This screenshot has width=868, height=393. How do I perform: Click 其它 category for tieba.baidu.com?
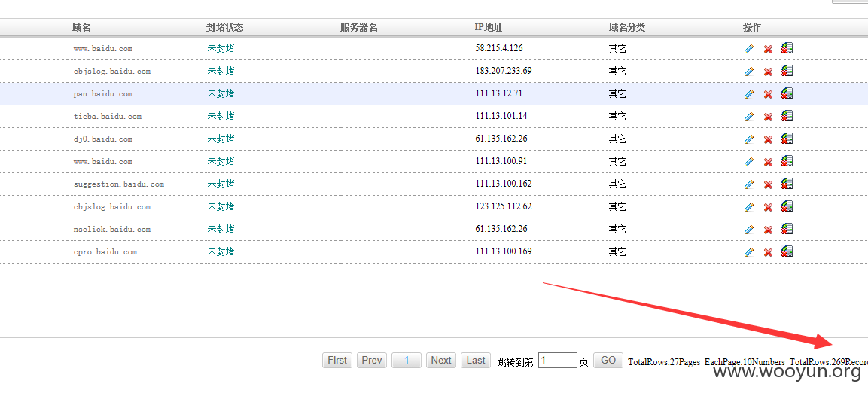pyautogui.click(x=618, y=117)
